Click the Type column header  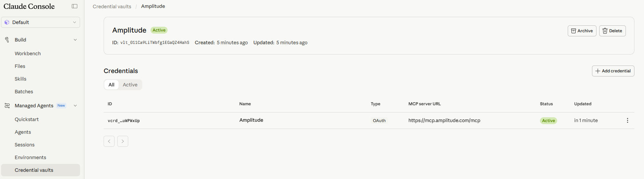(376, 104)
